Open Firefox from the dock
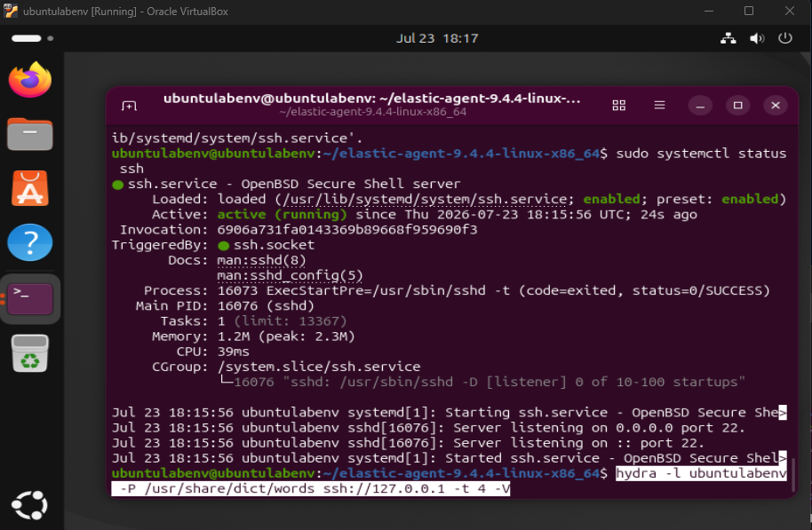The width and height of the screenshot is (812, 530). (30, 80)
